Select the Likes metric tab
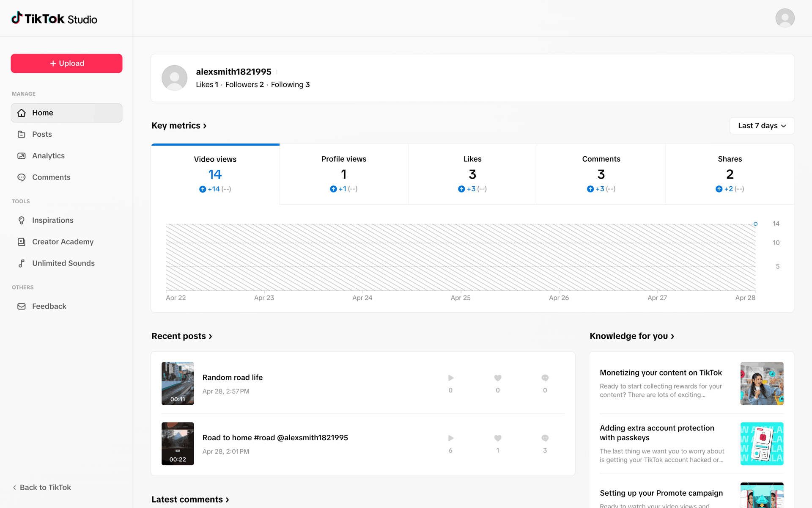Viewport: 812px width, 508px height. click(x=472, y=174)
